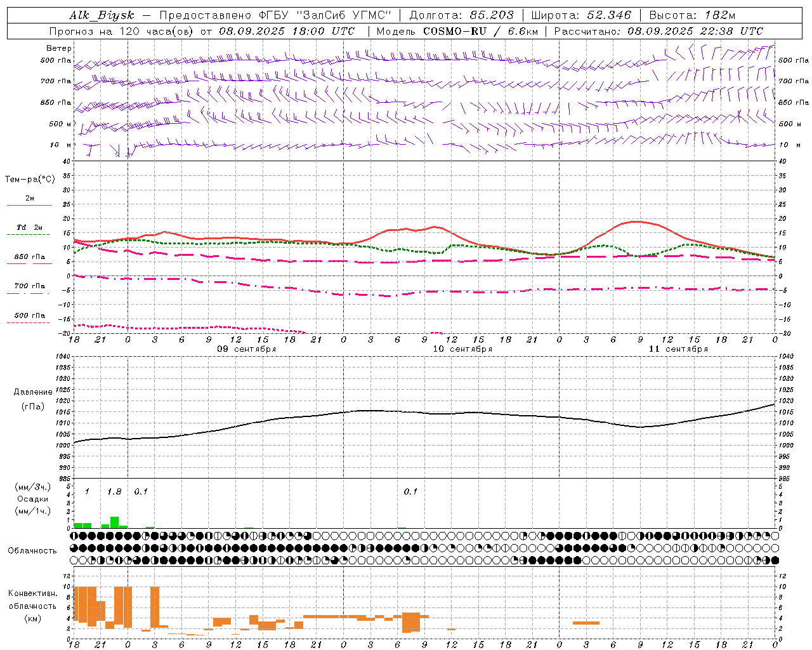
Task: Click the model name COSMO-RU / 6.6км
Action: click(481, 31)
